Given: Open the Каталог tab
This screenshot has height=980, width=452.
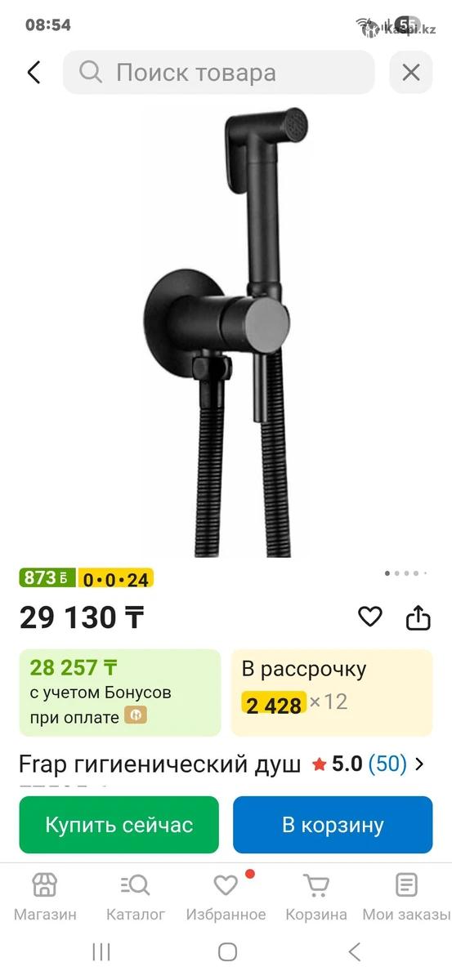Looking at the screenshot, I should tap(136, 897).
